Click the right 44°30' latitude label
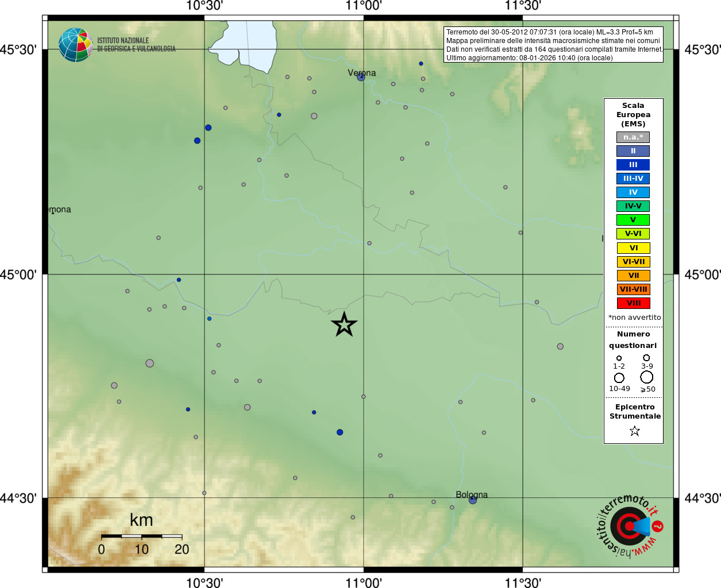Viewport: 721px width, 588px height. 702,498
